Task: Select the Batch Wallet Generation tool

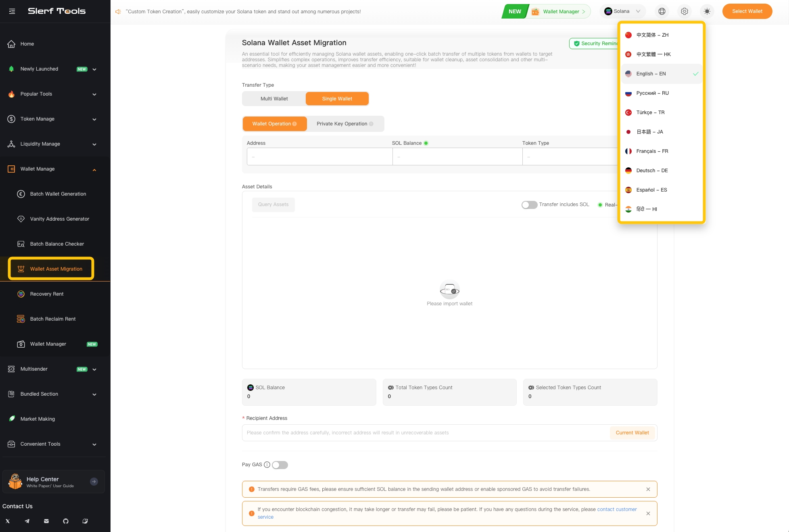Action: (x=58, y=194)
